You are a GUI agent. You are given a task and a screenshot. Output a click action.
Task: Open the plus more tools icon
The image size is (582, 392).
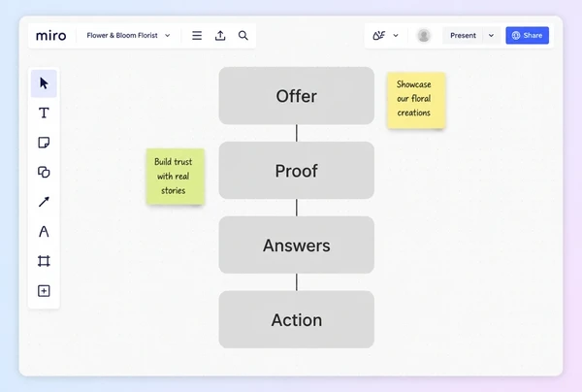pyautogui.click(x=44, y=291)
